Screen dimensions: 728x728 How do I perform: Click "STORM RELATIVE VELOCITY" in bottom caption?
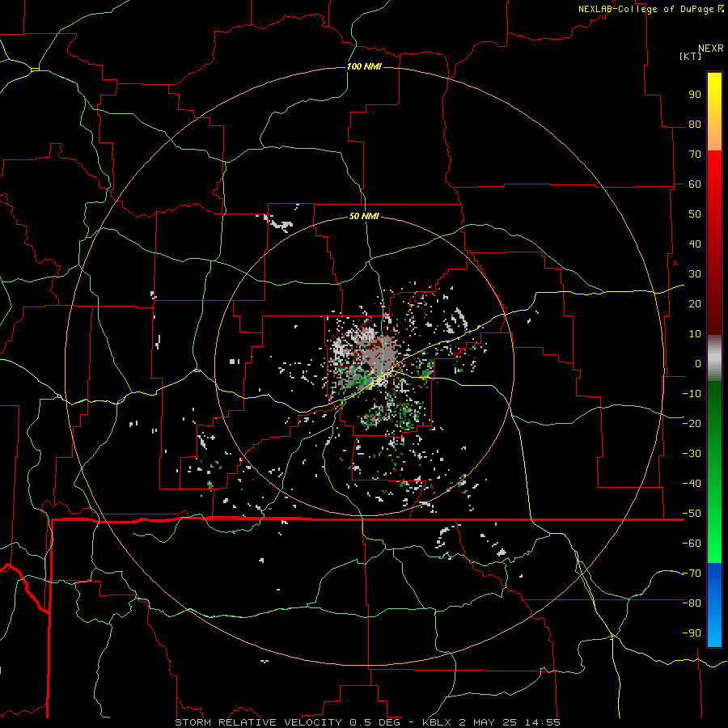coord(258,722)
